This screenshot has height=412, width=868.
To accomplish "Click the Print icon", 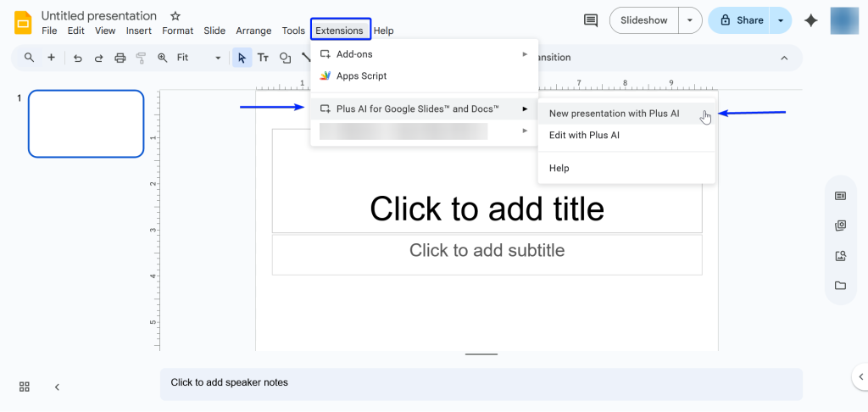I will tap(120, 58).
